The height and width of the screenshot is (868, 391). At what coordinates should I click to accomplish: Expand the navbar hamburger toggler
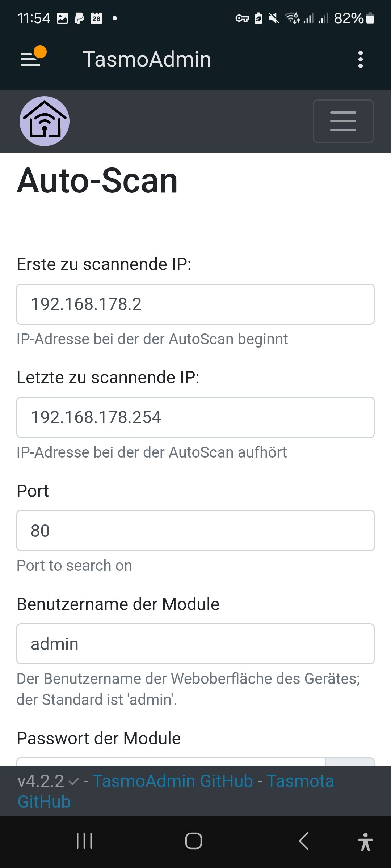(343, 121)
